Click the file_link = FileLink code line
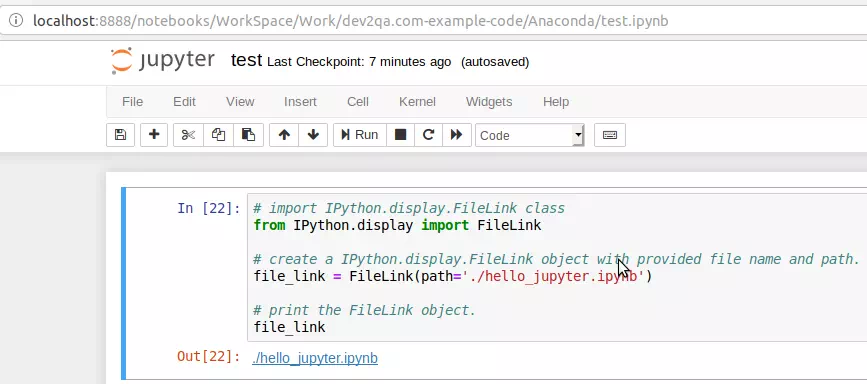867x384 pixels. [x=453, y=276]
